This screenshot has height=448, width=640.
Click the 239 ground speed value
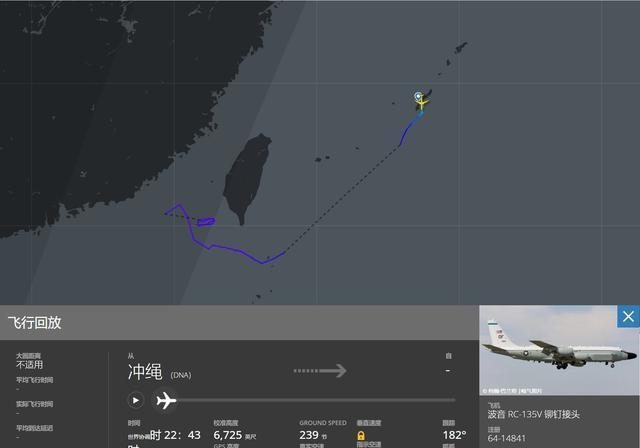[x=309, y=435]
